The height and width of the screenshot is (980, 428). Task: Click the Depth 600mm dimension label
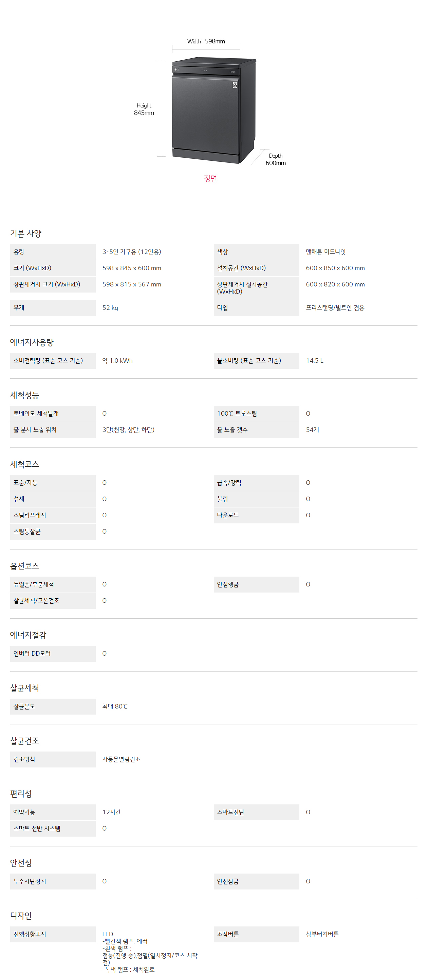276,159
